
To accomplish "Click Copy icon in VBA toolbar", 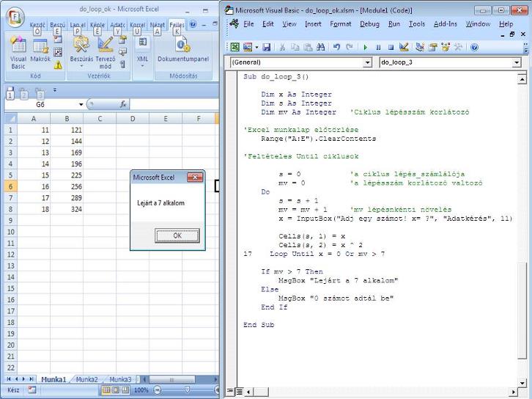I will [x=295, y=47].
